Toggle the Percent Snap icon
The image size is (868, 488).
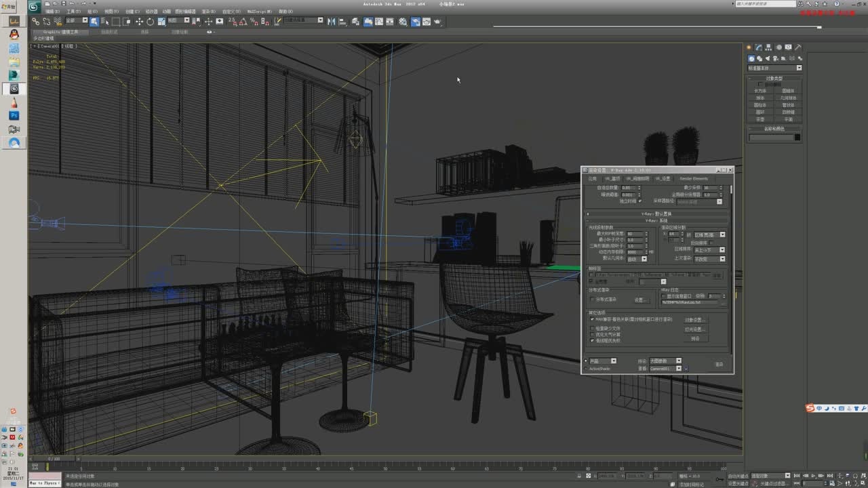[x=254, y=21]
